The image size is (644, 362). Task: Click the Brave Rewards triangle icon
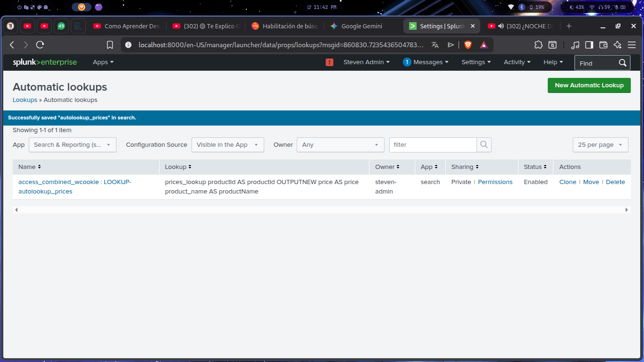tap(484, 44)
